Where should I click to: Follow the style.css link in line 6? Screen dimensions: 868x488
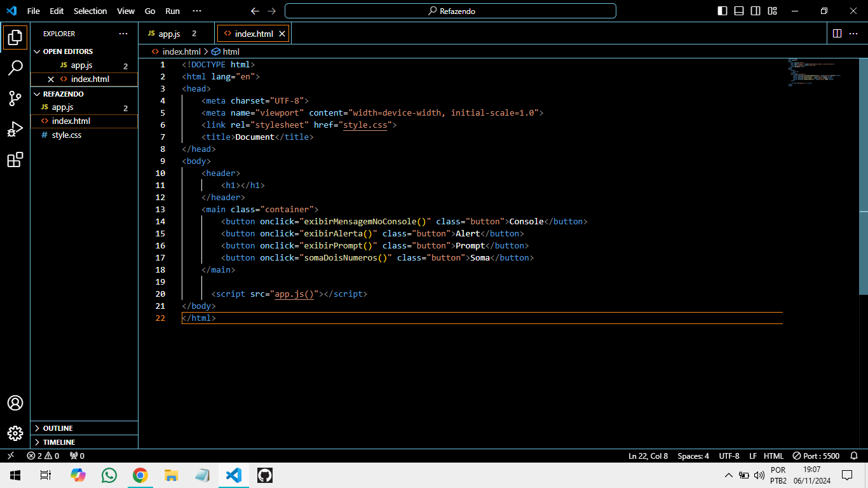[365, 125]
